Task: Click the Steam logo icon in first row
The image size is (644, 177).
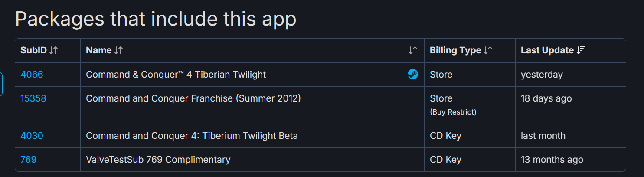Action: click(x=413, y=75)
